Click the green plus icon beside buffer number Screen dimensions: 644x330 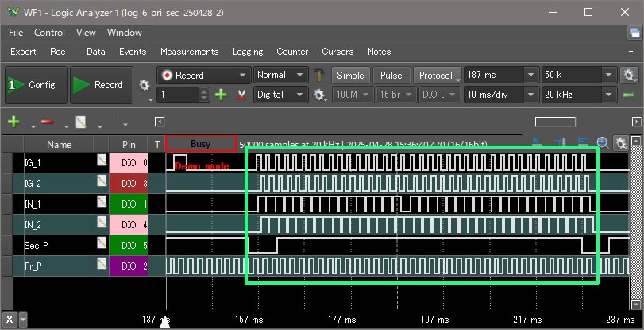click(x=221, y=95)
